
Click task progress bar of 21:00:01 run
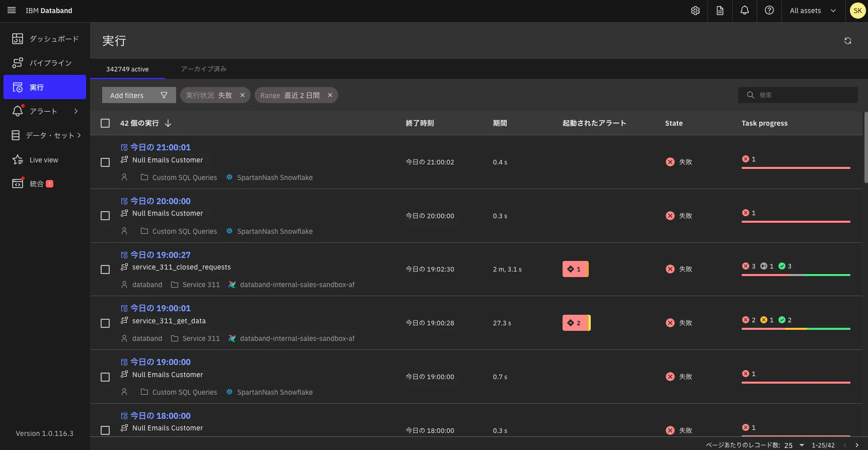(x=796, y=168)
